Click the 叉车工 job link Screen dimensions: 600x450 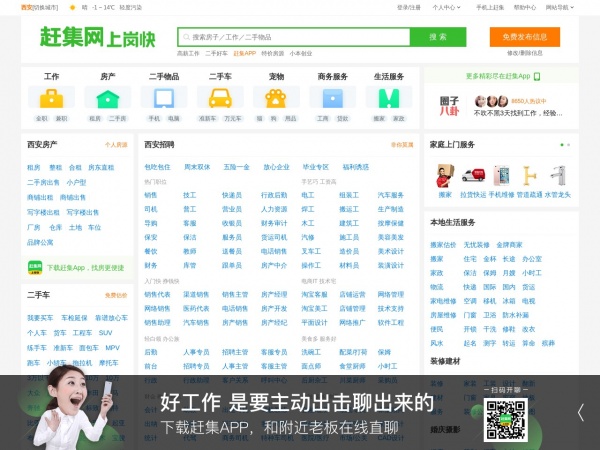click(311, 251)
